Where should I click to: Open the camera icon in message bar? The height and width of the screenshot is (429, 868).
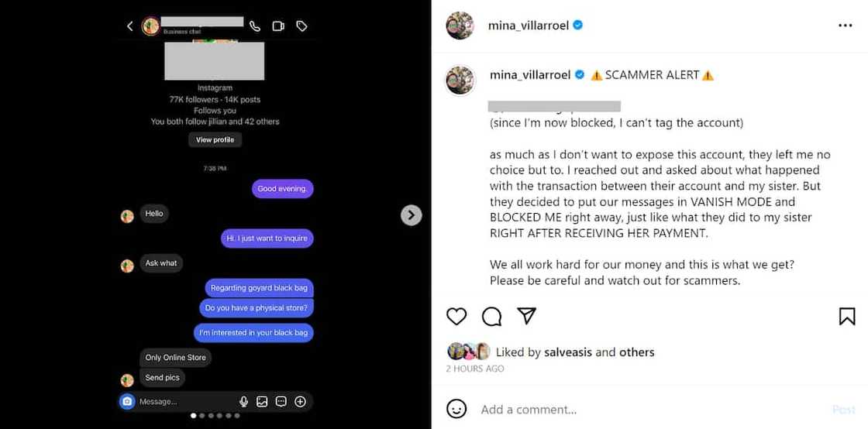click(128, 401)
